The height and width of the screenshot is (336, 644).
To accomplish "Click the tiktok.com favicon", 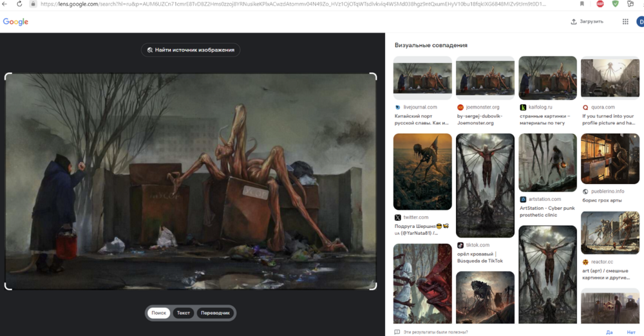I will pyautogui.click(x=460, y=245).
